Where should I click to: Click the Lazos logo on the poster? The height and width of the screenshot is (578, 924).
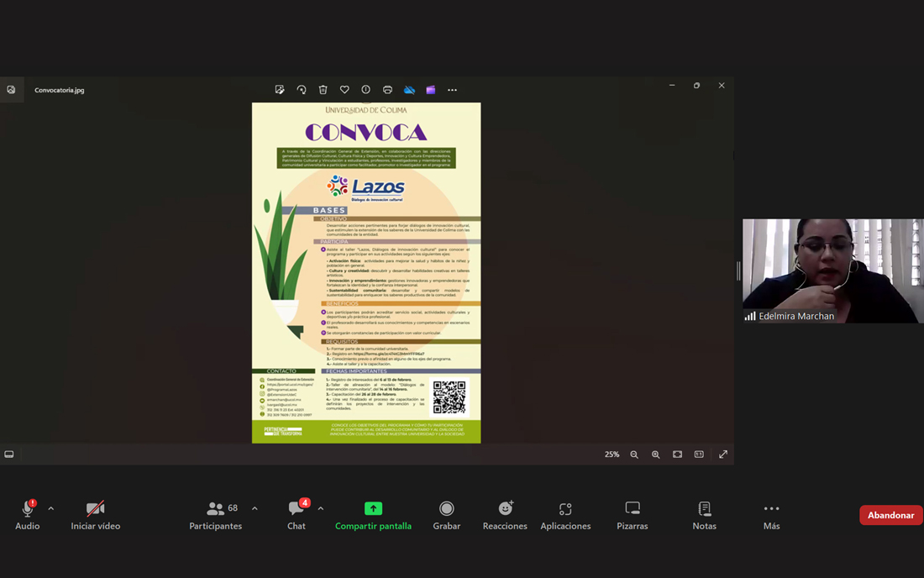(x=366, y=188)
